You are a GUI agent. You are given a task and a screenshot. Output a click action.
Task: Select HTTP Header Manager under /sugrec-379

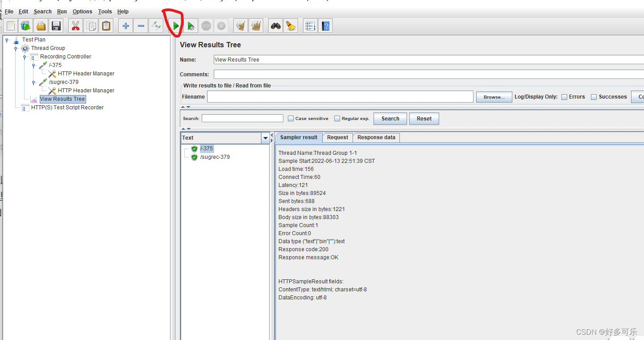point(86,91)
